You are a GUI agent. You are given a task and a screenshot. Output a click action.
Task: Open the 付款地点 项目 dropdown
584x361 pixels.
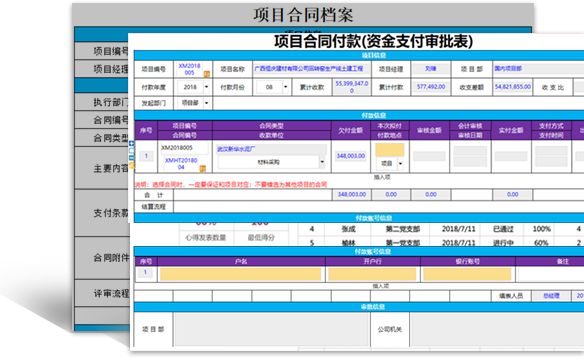[x=401, y=164]
